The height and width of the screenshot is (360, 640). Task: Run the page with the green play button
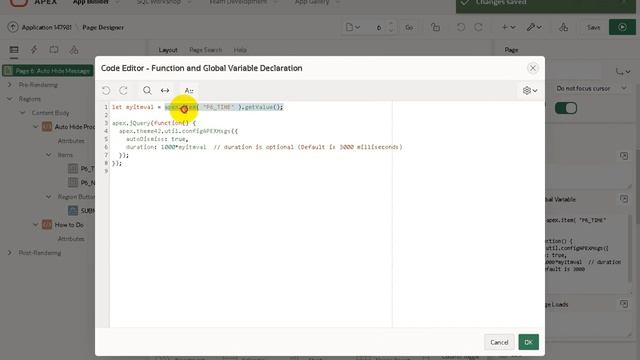click(622, 27)
